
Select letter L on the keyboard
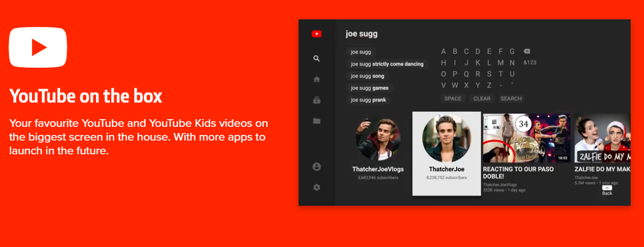[489, 63]
